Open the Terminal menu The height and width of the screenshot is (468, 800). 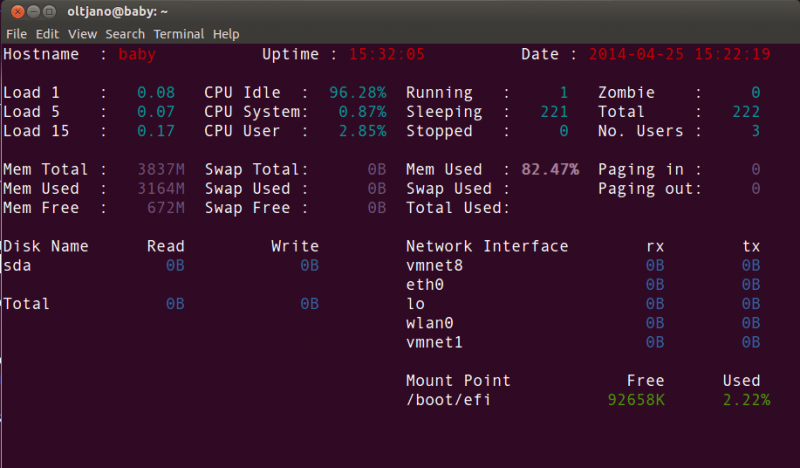178,34
